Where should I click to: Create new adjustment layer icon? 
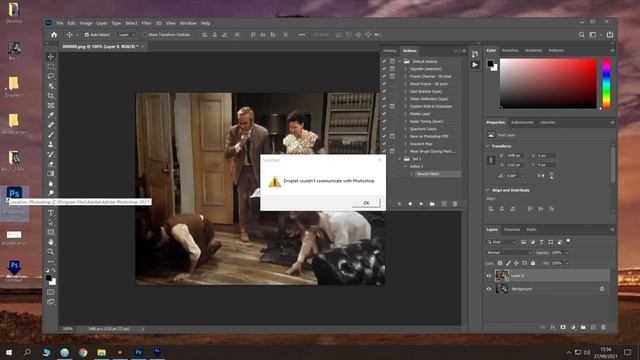coord(573,327)
